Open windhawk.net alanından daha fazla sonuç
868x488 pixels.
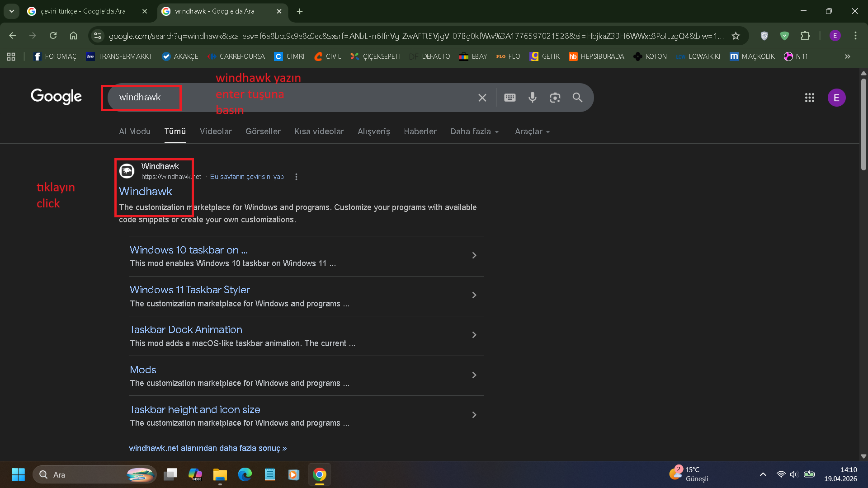coord(208,448)
